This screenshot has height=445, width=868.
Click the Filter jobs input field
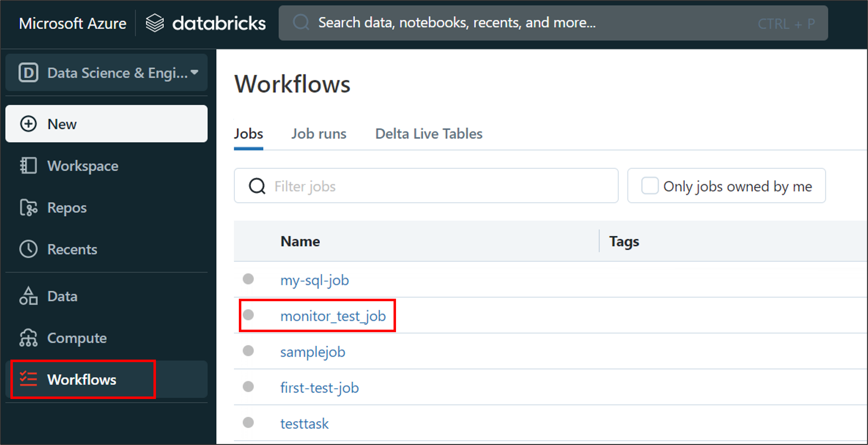[438, 186]
